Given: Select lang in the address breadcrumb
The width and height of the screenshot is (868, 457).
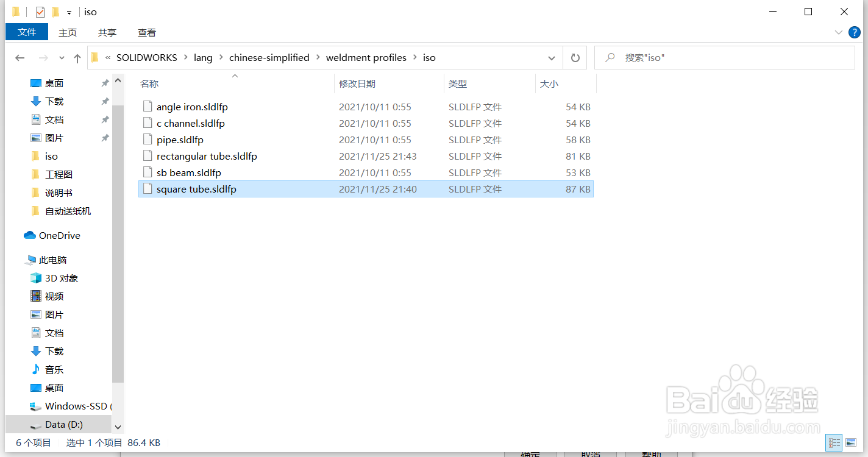Looking at the screenshot, I should (x=203, y=58).
